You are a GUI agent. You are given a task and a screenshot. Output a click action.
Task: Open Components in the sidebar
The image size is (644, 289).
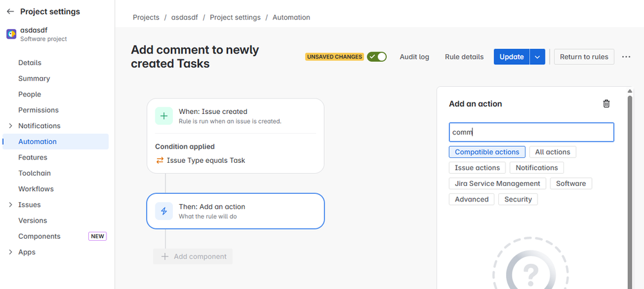tap(39, 236)
